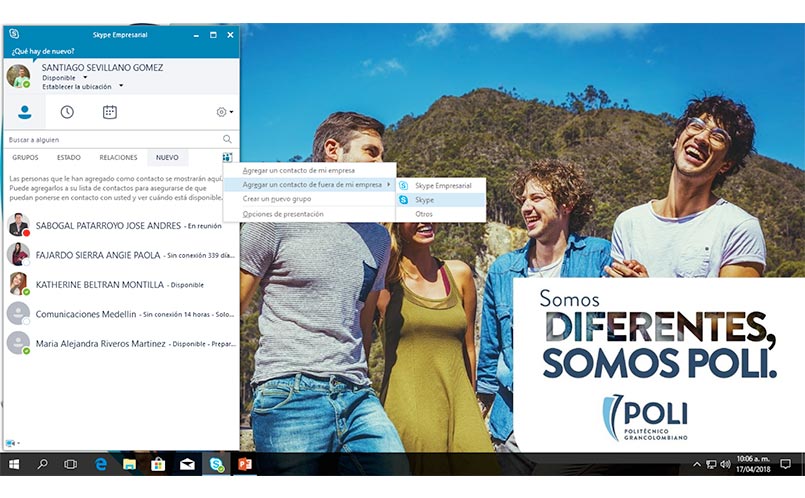Click the search magnifier icon
Viewport: 805px width, 498px height.
(x=228, y=140)
